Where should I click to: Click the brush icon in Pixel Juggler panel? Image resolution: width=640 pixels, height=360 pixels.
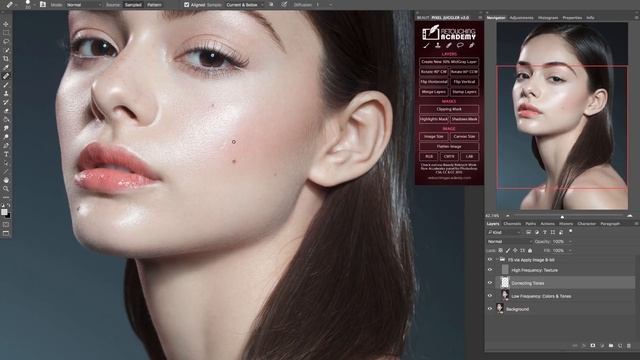click(x=426, y=45)
